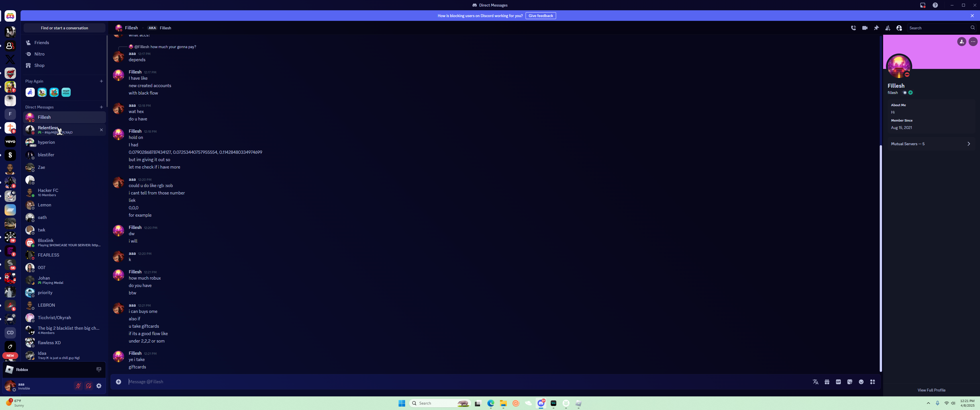Click View Full Profile

pyautogui.click(x=931, y=390)
